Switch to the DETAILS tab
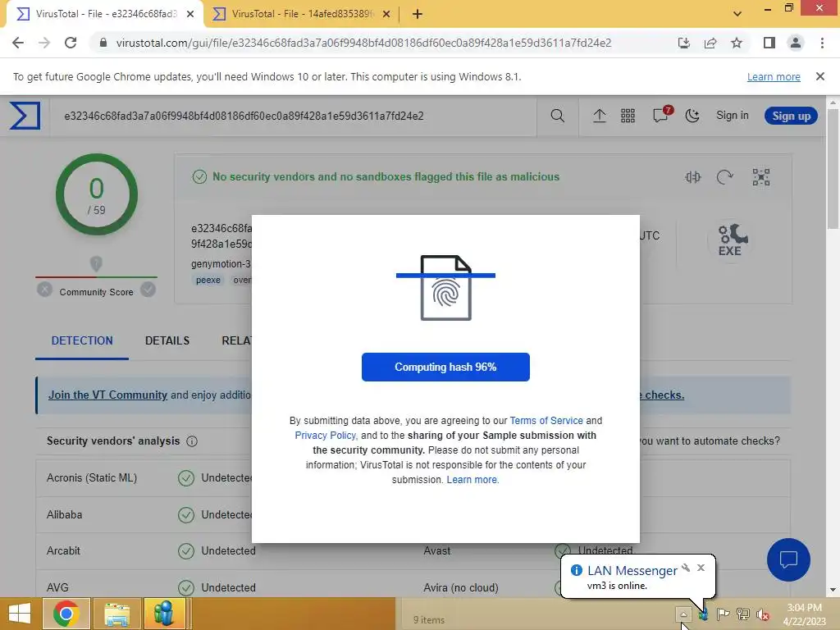The height and width of the screenshot is (630, 840). tap(167, 340)
